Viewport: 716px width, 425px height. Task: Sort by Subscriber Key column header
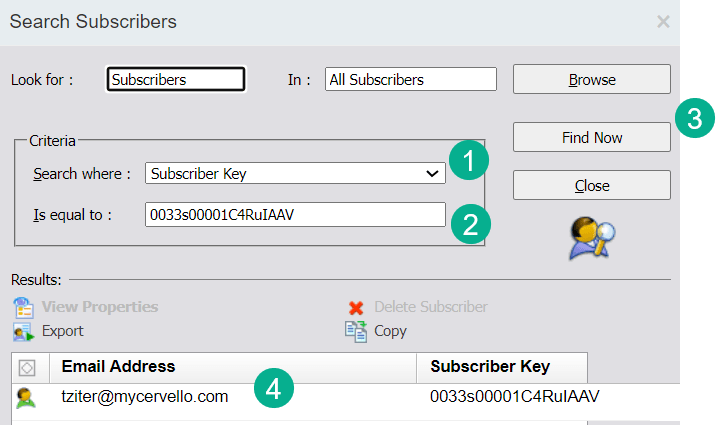click(502, 367)
